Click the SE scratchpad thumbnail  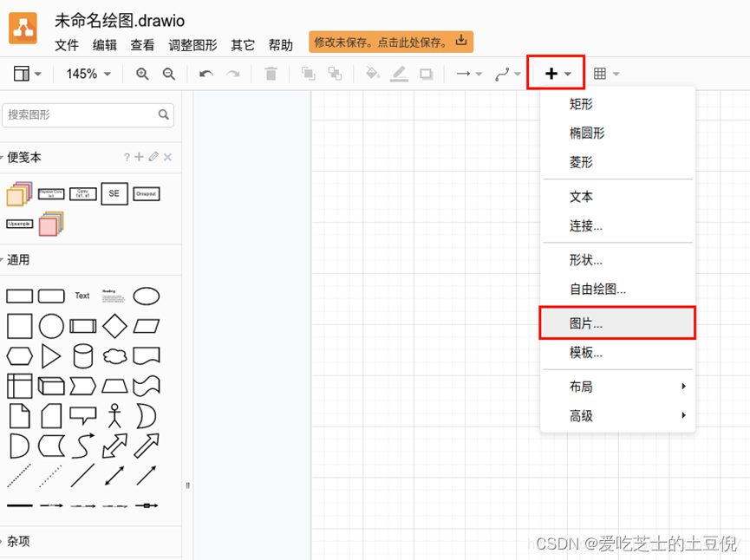click(x=114, y=193)
